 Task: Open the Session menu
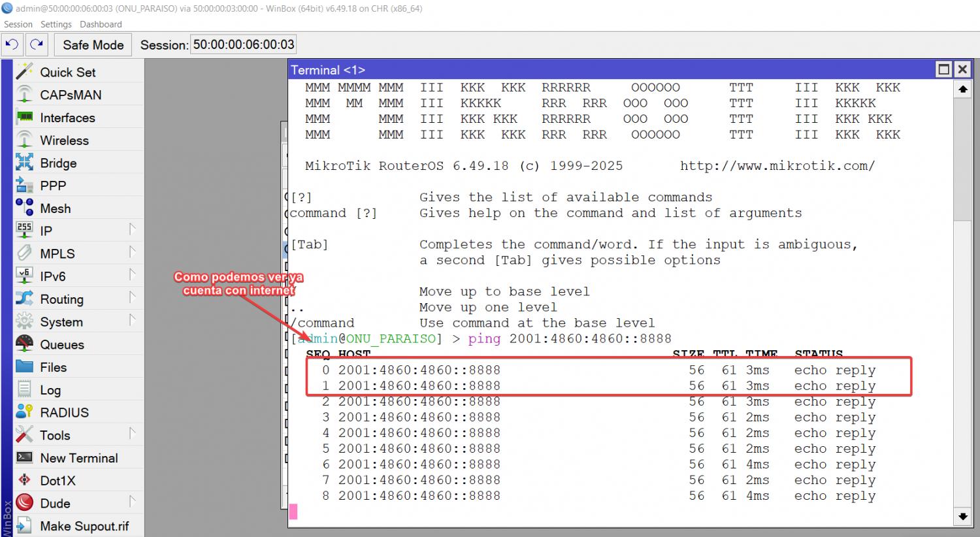[x=18, y=24]
